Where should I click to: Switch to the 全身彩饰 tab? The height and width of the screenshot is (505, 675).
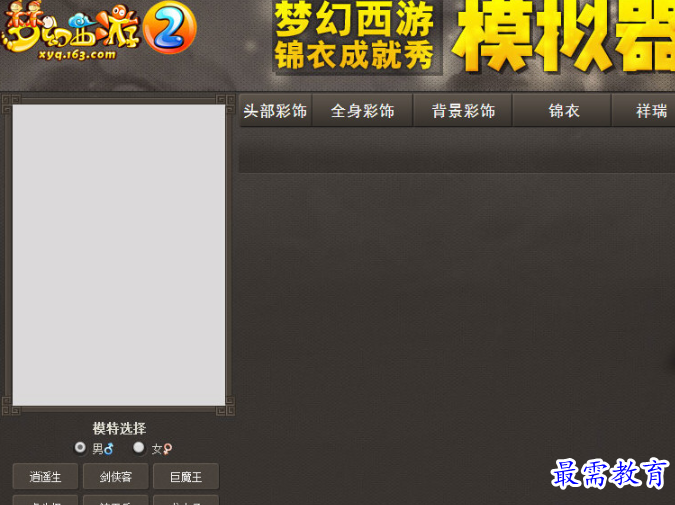(x=362, y=111)
